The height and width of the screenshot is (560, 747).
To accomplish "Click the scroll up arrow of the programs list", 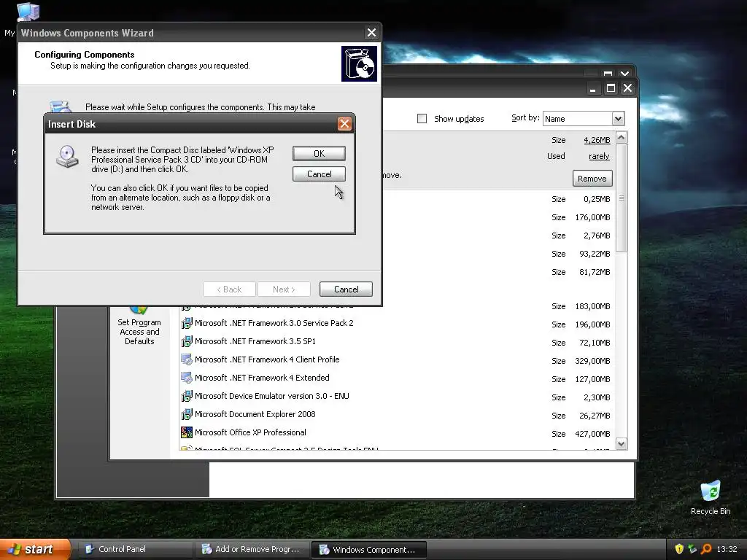I will pos(622,138).
